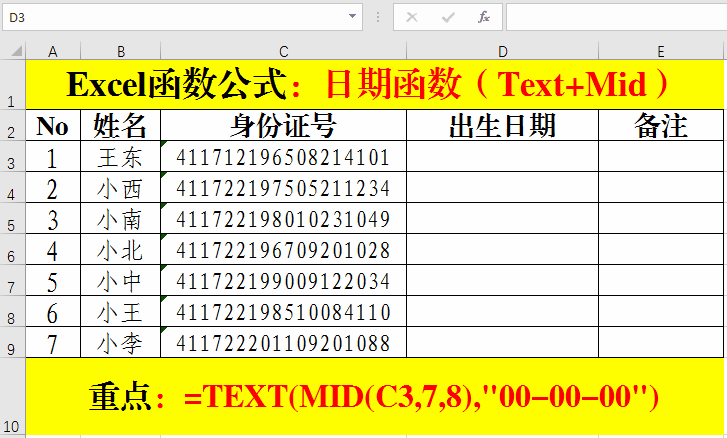Image resolution: width=727 pixels, height=438 pixels.
Task: Select row 3 header
Action: point(13,156)
